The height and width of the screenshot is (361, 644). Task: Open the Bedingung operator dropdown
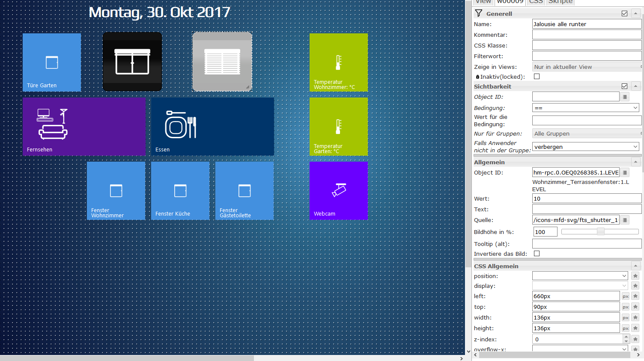[585, 108]
